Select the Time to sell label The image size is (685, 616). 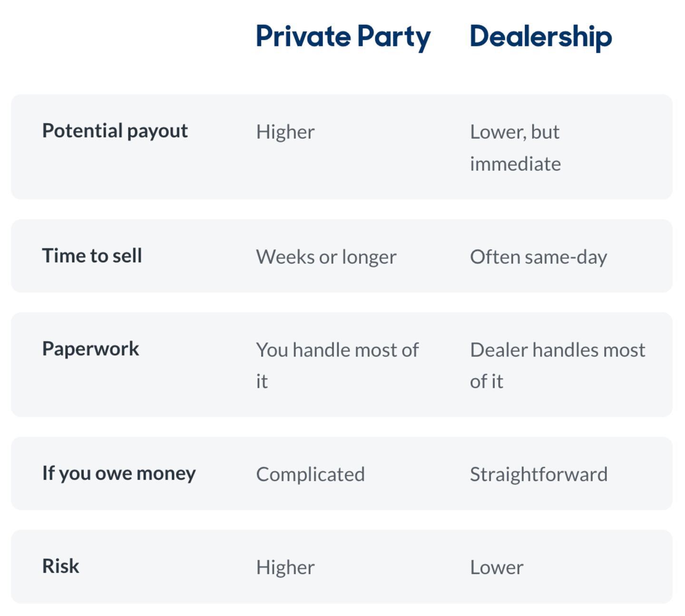tap(92, 255)
